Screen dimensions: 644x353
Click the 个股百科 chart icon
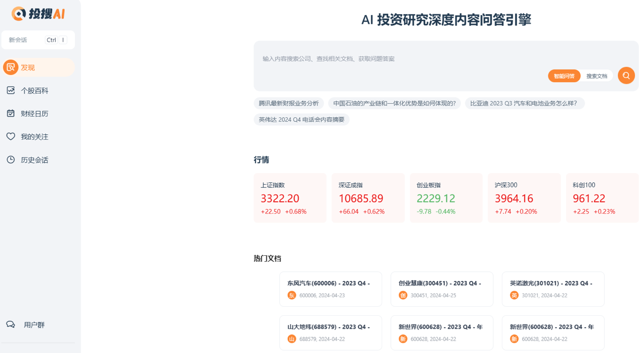pyautogui.click(x=11, y=90)
